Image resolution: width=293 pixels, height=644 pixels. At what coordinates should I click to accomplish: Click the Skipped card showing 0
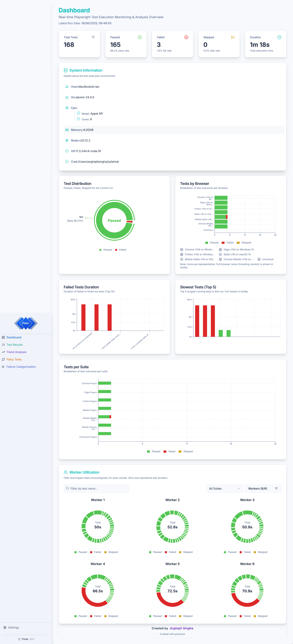219,44
